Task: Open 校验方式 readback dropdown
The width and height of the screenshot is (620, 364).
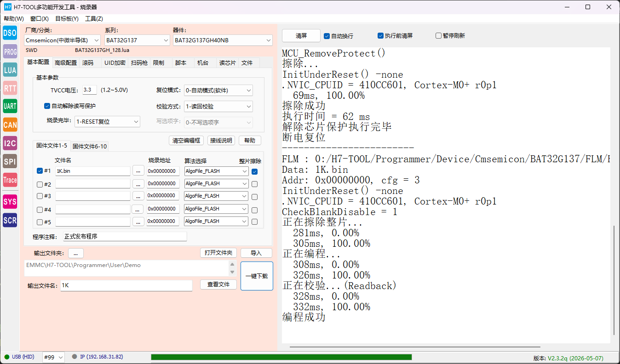Action: (x=218, y=106)
